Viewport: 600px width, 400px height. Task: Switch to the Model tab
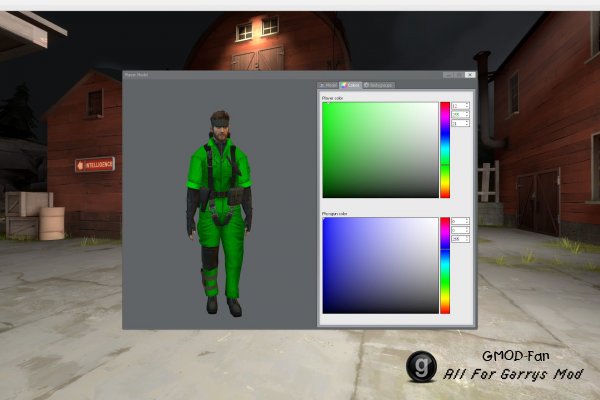tap(328, 85)
